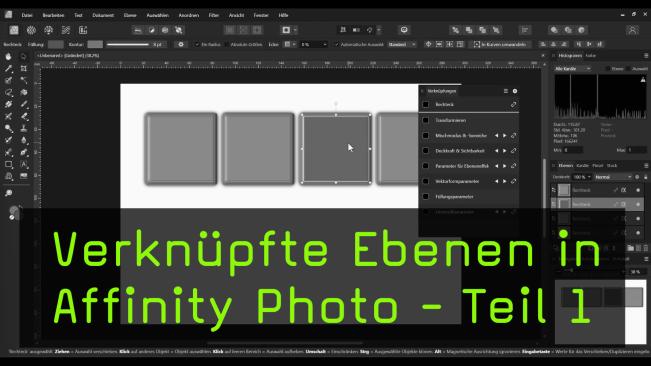Viewport: 651px width, 366px height.
Task: Open the Ansicht menu
Action: (236, 15)
